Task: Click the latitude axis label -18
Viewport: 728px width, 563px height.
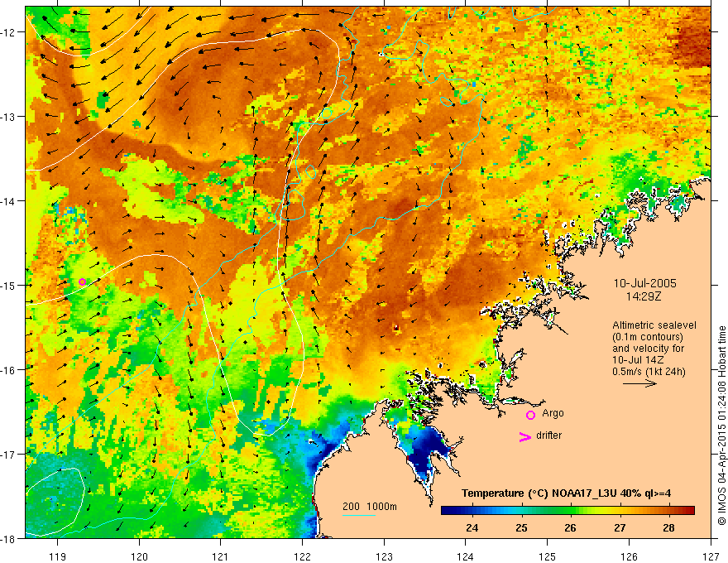Action: tap(8, 538)
